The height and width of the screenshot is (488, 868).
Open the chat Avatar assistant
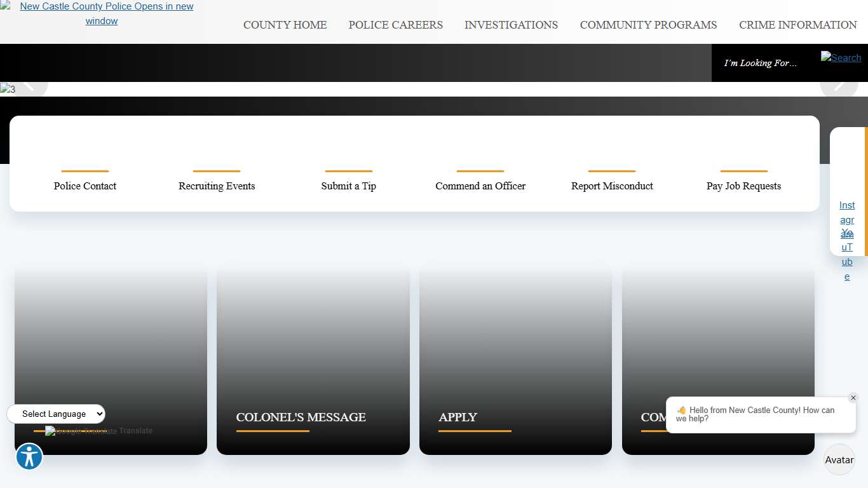click(x=839, y=459)
